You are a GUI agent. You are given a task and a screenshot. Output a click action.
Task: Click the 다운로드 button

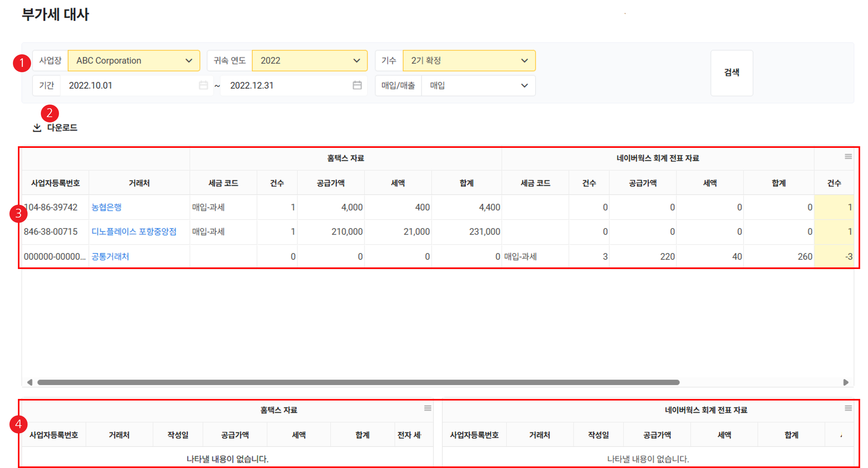click(x=62, y=128)
